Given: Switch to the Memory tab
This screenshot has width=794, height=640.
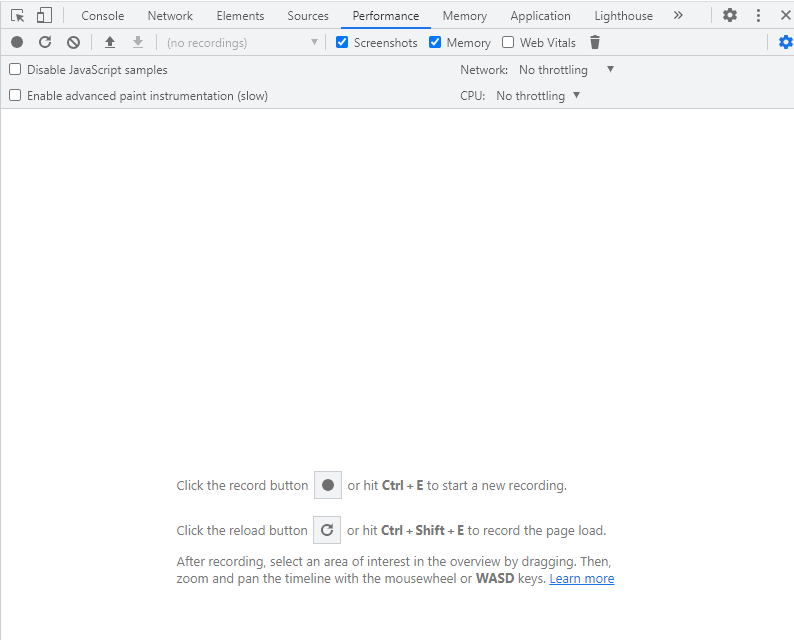Looking at the screenshot, I should point(465,16).
